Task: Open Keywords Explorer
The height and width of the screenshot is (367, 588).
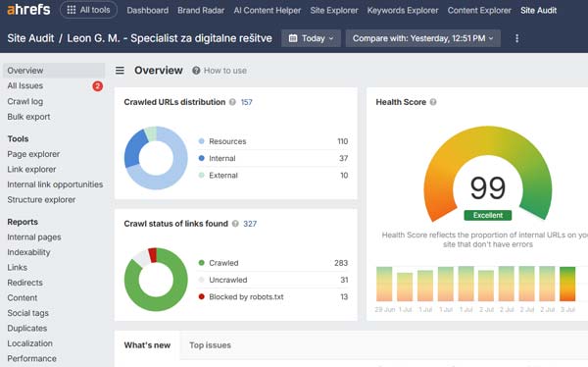Action: coord(403,10)
